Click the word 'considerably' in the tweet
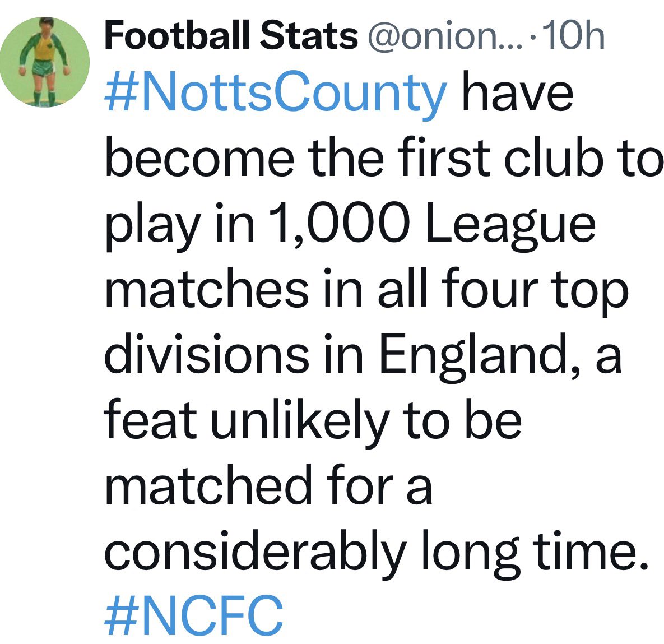Viewport: 664px width, 644px height. [x=255, y=552]
